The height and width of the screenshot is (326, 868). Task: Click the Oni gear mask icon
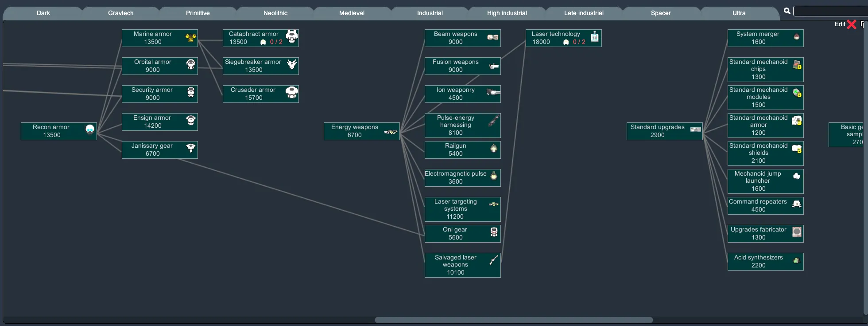[x=494, y=232]
